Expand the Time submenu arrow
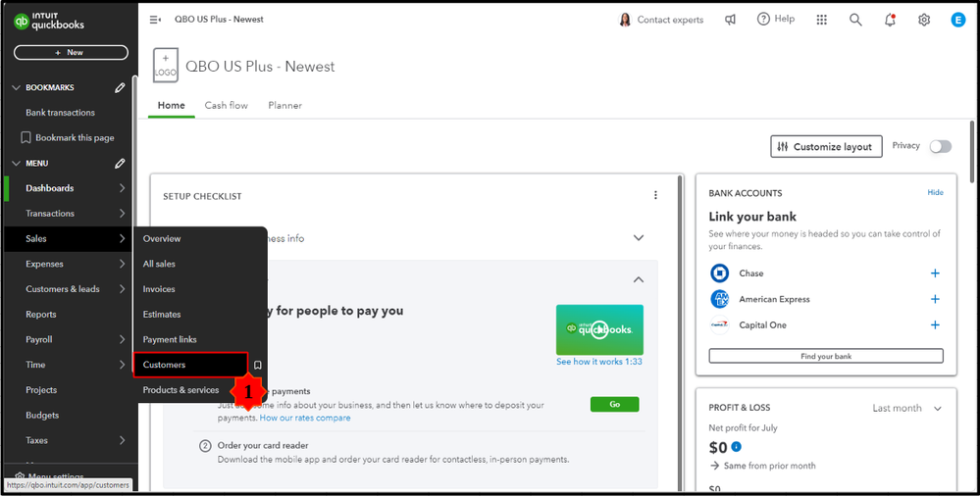Image resolution: width=980 pixels, height=496 pixels. click(x=122, y=365)
